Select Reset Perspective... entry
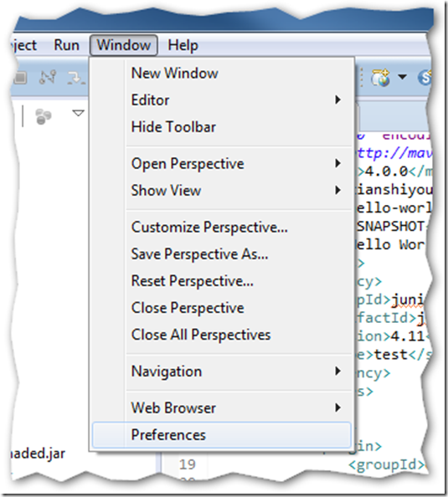Screen dimensions: 448x497 tap(222, 281)
